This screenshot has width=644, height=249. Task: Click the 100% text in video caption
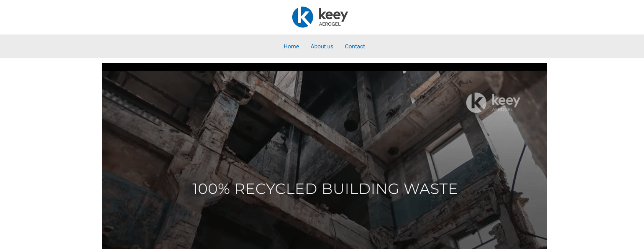point(211,189)
